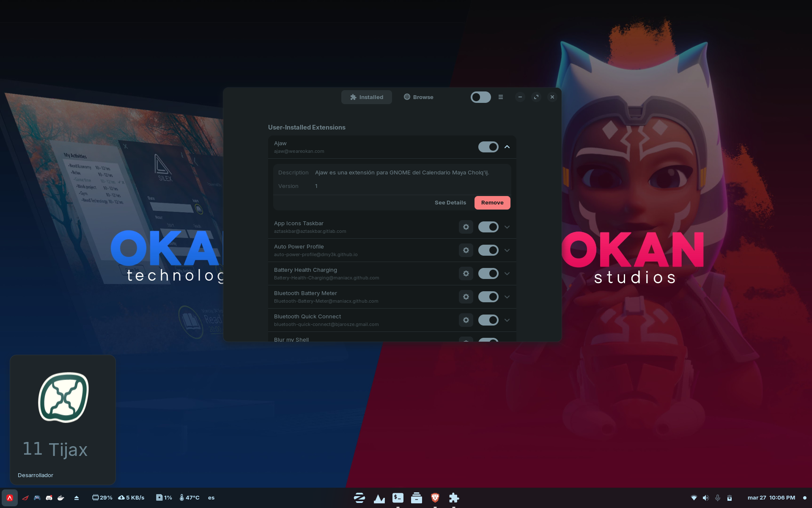Open settings for Bluetooth Quick Connect
812x508 pixels.
[x=466, y=320]
